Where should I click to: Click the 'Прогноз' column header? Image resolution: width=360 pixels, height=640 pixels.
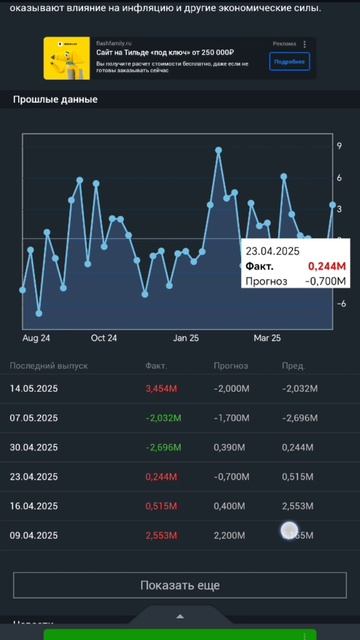point(231,366)
